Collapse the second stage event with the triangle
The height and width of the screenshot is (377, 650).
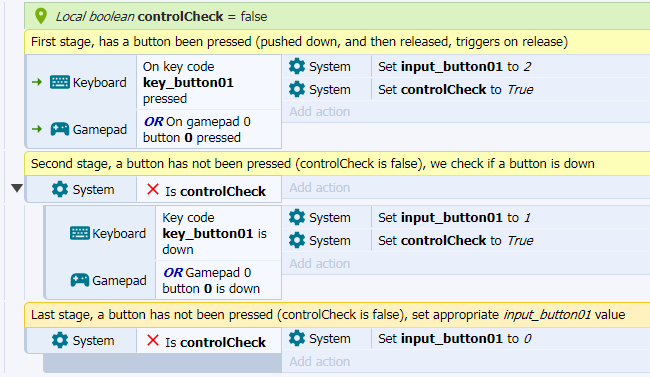17,188
